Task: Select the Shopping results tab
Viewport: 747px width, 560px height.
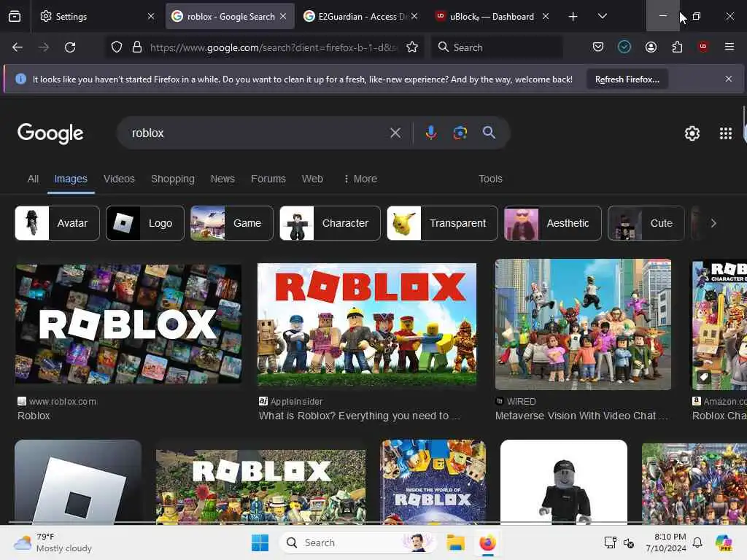Action: 172,179
